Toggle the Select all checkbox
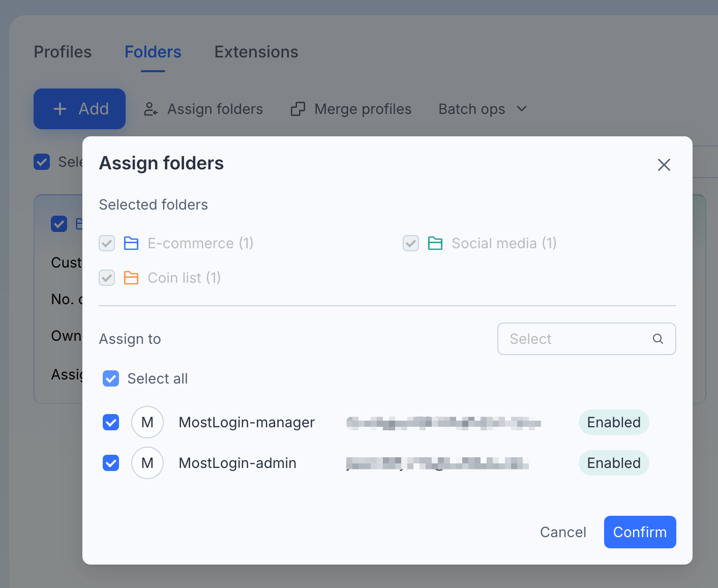This screenshot has width=718, height=588. point(111,378)
